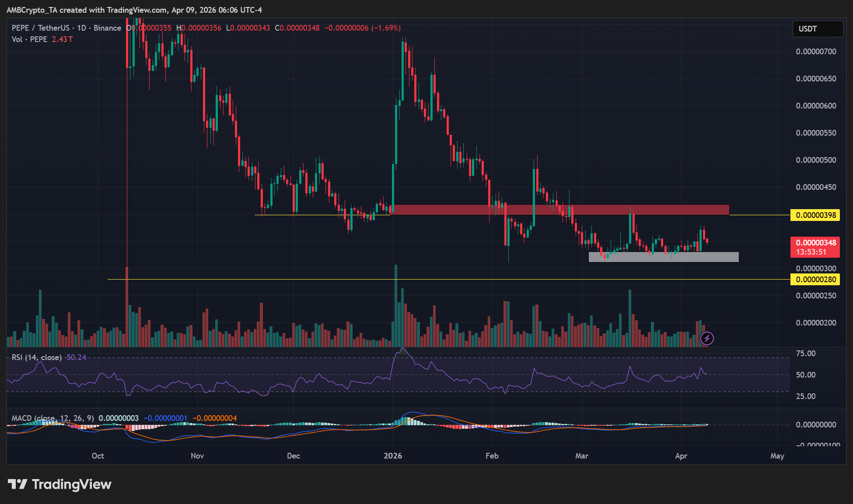853x504 pixels.
Task: Click the RSI 75.00 scale level
Action: coord(805,353)
